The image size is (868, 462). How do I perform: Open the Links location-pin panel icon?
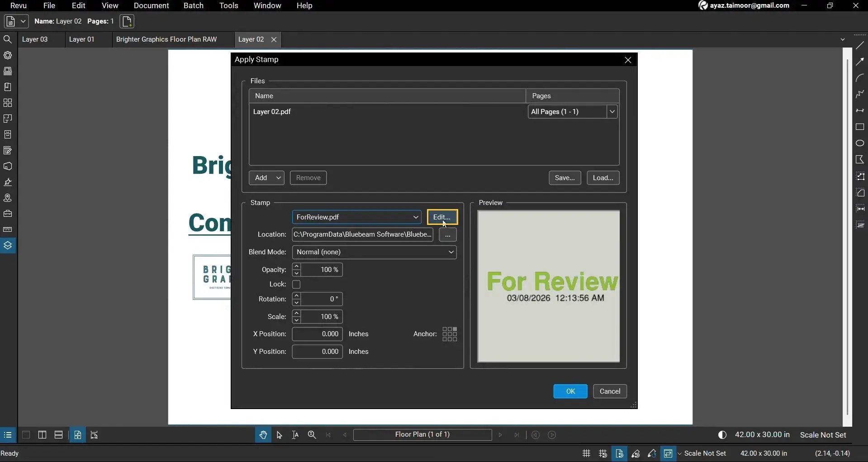pyautogui.click(x=8, y=198)
